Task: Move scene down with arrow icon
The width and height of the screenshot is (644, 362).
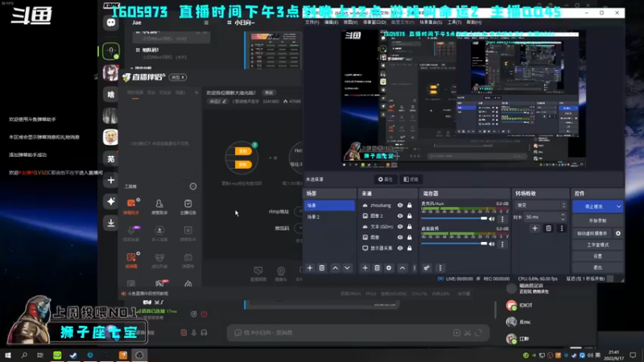Action: click(347, 268)
